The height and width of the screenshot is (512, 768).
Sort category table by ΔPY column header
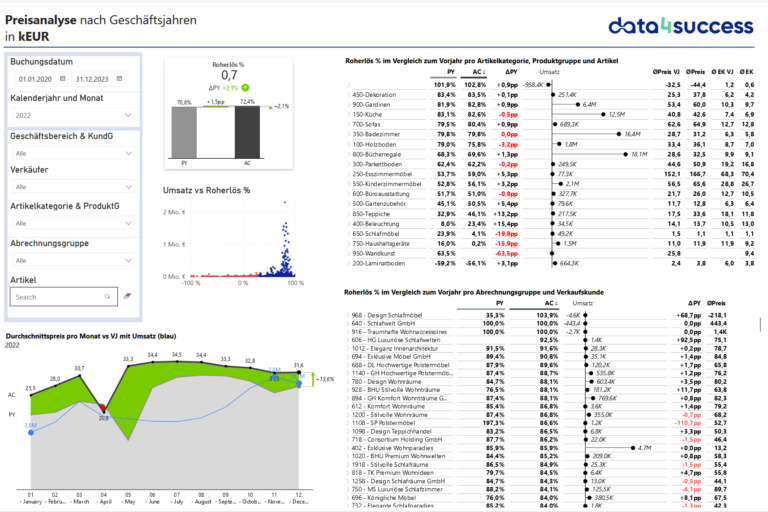(x=511, y=72)
